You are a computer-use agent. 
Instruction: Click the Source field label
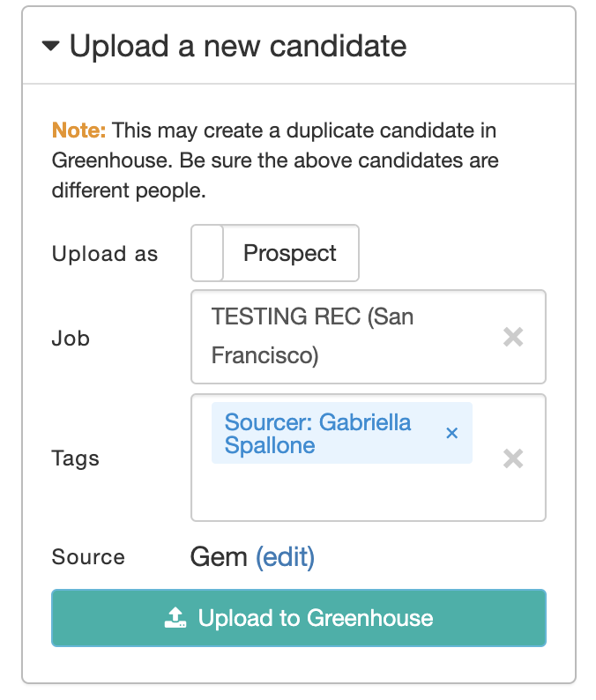click(88, 557)
